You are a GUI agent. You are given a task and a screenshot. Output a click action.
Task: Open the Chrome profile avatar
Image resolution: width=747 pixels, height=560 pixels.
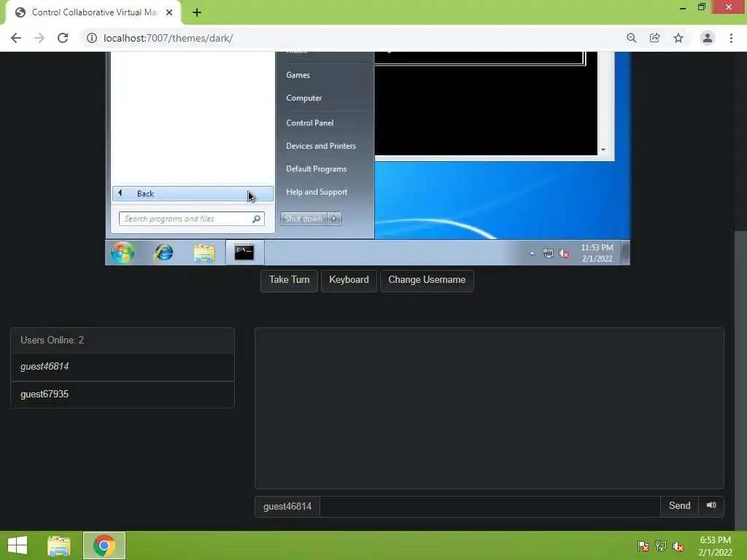[x=708, y=38]
